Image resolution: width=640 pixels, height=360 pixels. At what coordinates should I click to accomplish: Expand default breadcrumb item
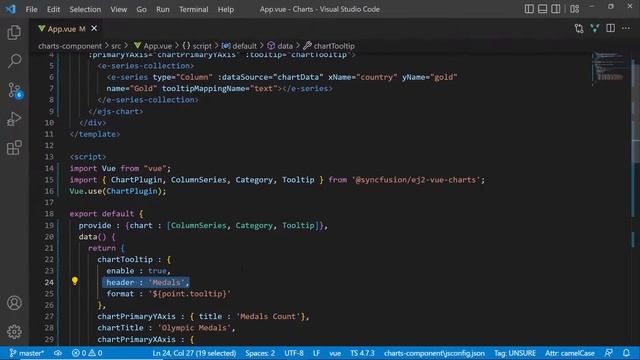pyautogui.click(x=239, y=46)
